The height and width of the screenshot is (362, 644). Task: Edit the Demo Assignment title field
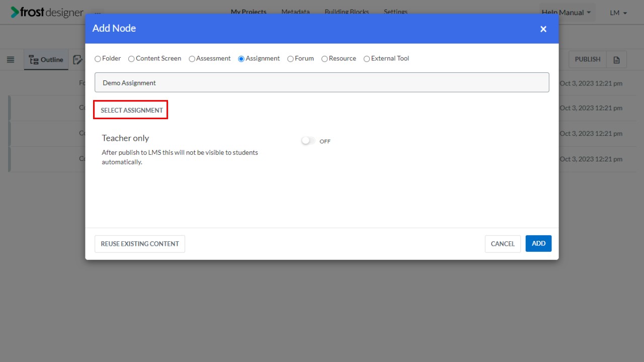(x=321, y=82)
